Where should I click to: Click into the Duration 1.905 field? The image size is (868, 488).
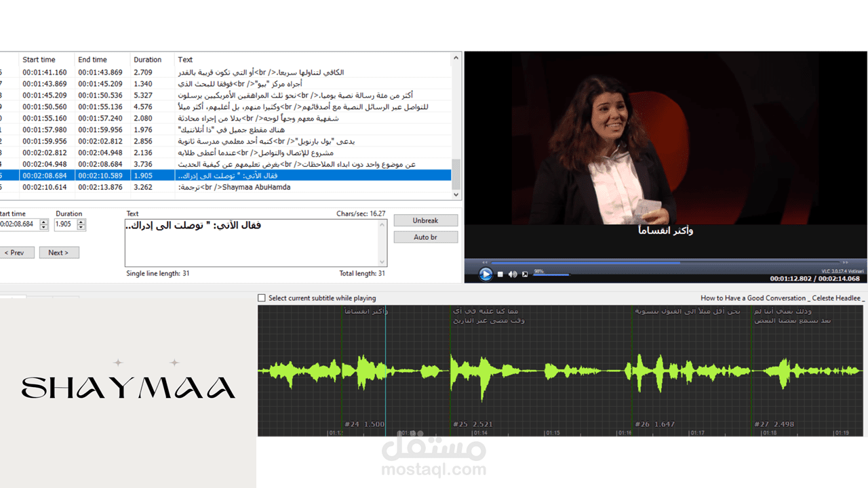pyautogui.click(x=66, y=224)
